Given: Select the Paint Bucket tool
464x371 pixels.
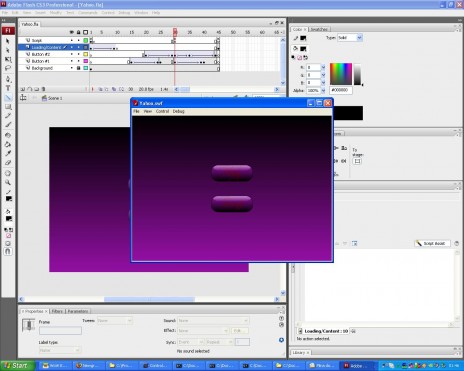Looking at the screenshot, I should [8, 144].
